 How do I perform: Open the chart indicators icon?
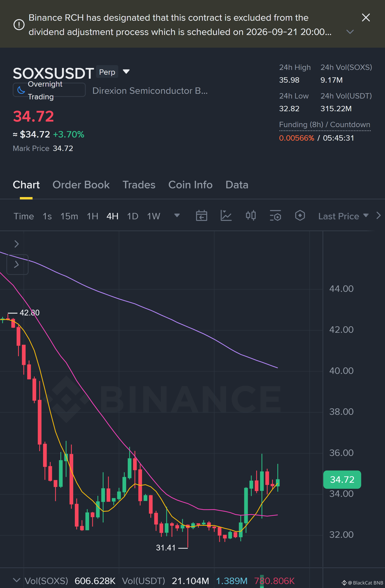pos(226,216)
